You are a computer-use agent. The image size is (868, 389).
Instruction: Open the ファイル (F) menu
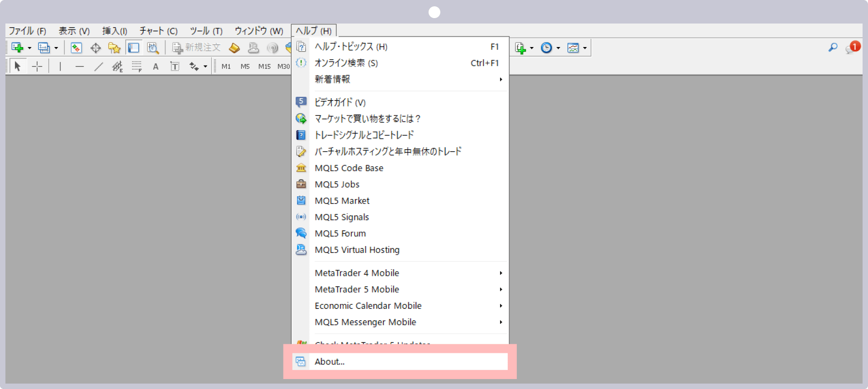tap(28, 31)
